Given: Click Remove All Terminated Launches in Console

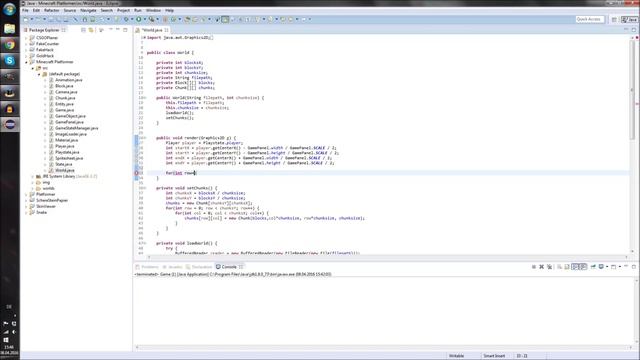Looking at the screenshot, I should pos(549,267).
